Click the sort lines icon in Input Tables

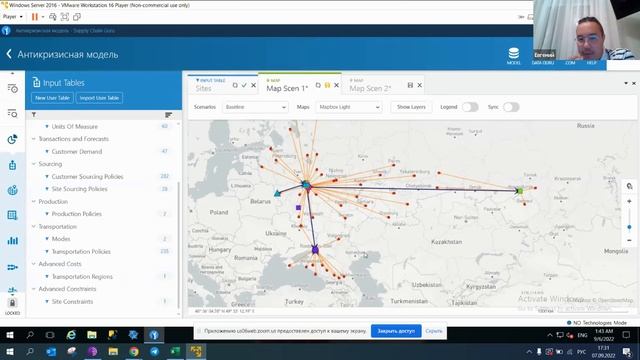click(x=168, y=115)
